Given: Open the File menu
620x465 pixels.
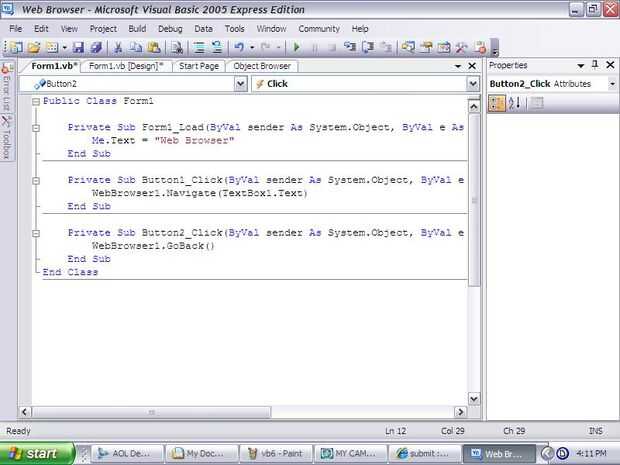Looking at the screenshot, I should [x=16, y=29].
